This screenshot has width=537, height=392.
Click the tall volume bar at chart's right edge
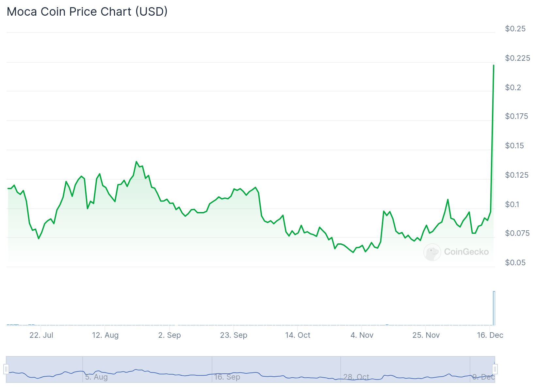(494, 308)
